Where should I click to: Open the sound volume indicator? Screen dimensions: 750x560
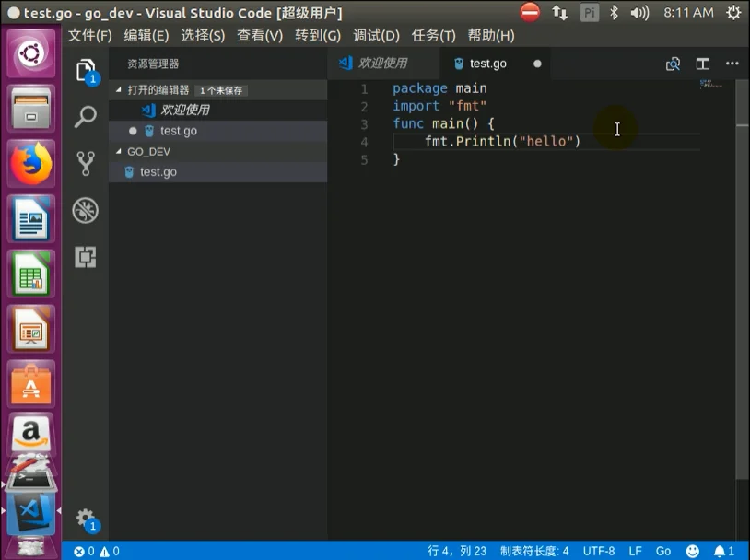point(639,12)
